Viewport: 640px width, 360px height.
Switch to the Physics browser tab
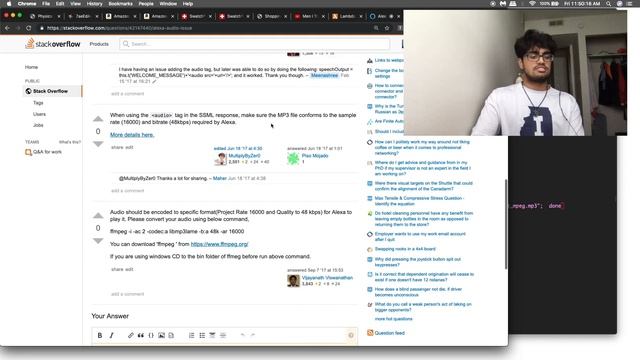tap(44, 16)
